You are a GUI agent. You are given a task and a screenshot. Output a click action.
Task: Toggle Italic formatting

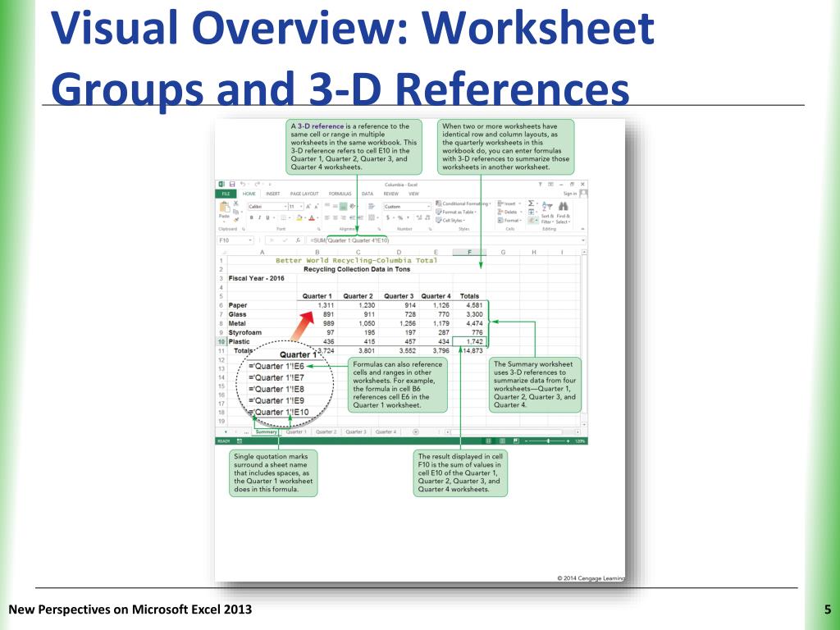[x=259, y=217]
